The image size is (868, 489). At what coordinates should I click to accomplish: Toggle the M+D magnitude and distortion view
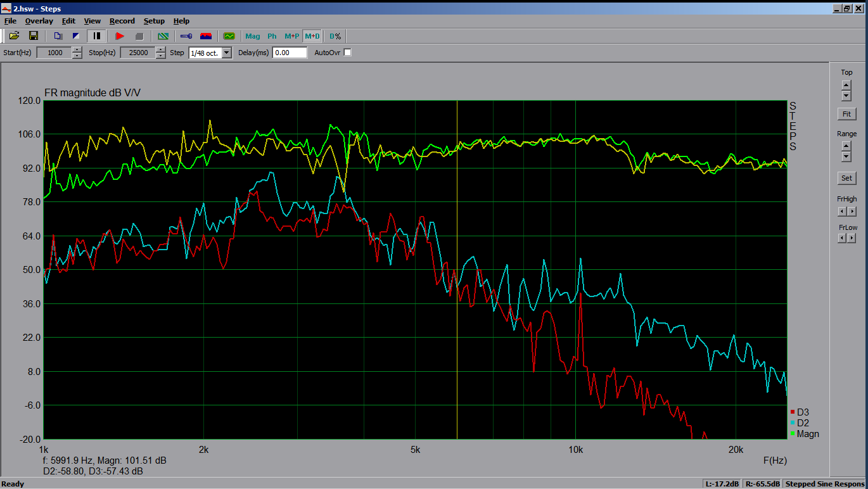(x=312, y=36)
